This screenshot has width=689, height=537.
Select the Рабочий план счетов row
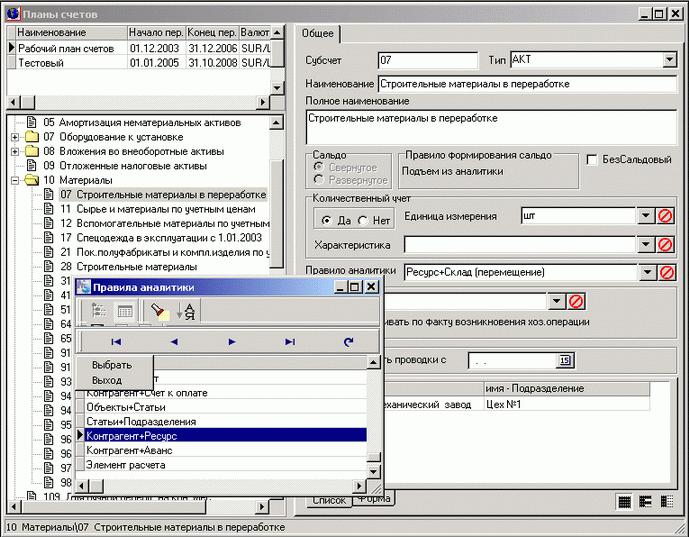coord(143,48)
